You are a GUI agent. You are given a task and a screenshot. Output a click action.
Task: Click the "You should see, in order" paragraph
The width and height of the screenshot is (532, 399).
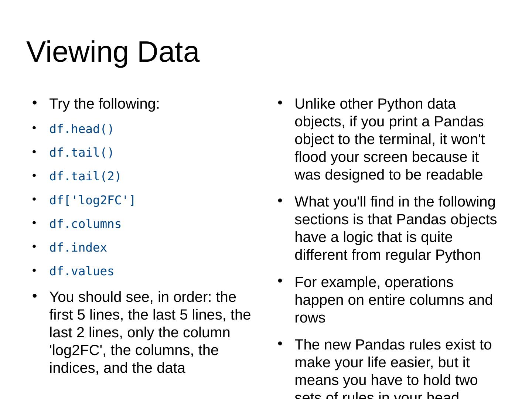click(x=150, y=332)
